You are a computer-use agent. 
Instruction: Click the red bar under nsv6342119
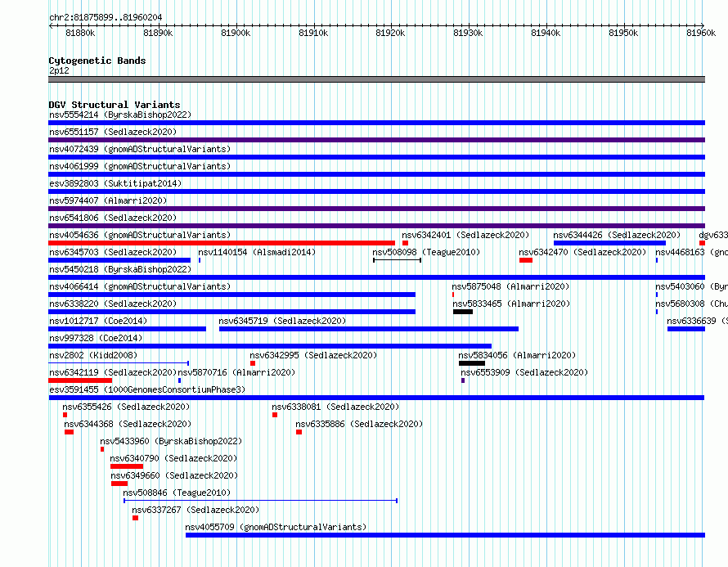pyautogui.click(x=80, y=380)
